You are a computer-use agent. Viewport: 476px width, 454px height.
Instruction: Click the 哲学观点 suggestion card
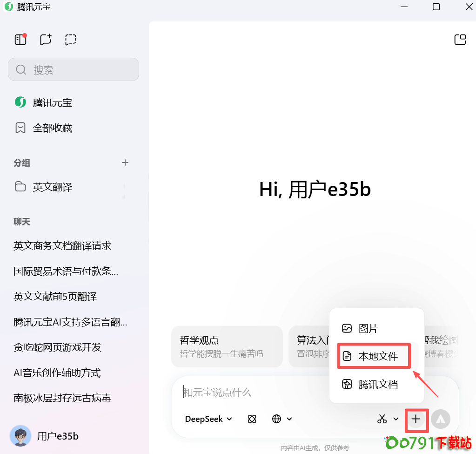(227, 346)
